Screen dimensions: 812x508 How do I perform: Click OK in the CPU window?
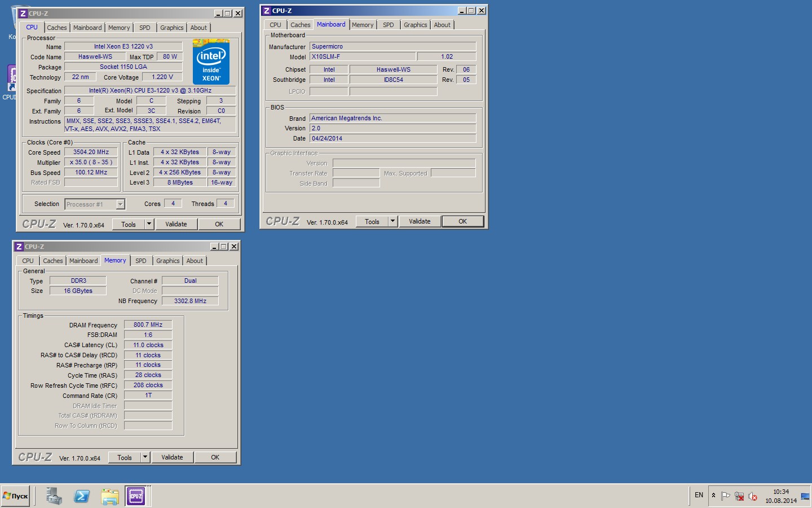coord(219,224)
